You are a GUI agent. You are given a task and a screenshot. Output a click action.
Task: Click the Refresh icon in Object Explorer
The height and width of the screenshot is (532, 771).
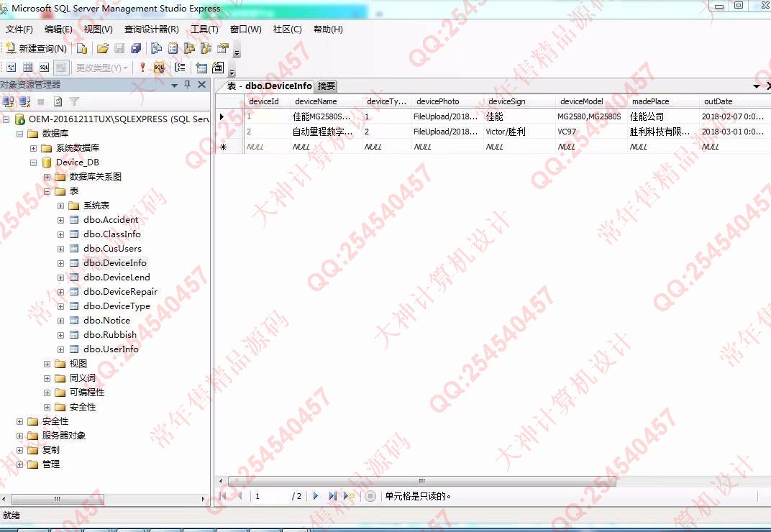pos(58,102)
